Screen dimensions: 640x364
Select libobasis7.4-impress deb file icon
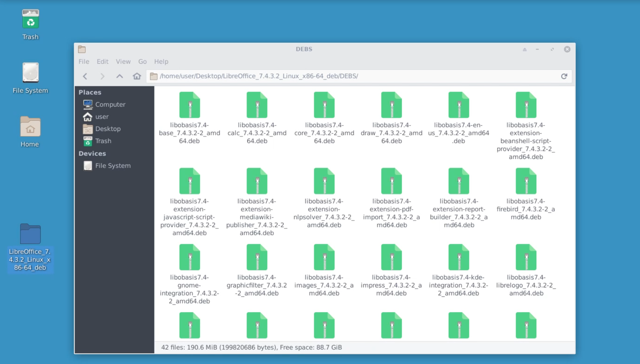pos(392,258)
